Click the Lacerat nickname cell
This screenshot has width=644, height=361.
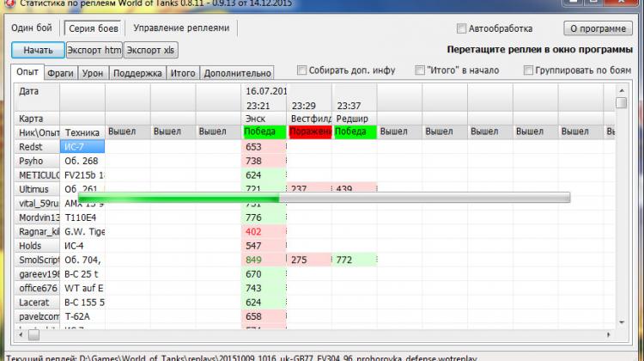tap(38, 303)
